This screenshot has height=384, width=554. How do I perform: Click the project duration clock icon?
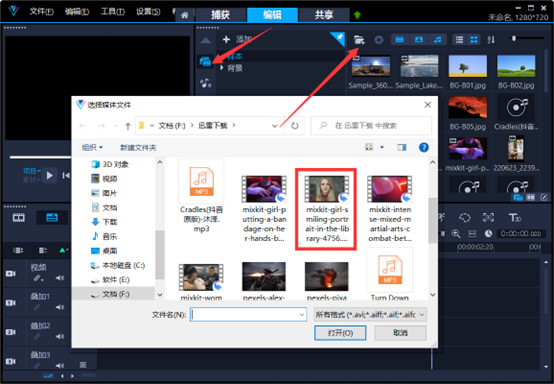[x=489, y=234]
